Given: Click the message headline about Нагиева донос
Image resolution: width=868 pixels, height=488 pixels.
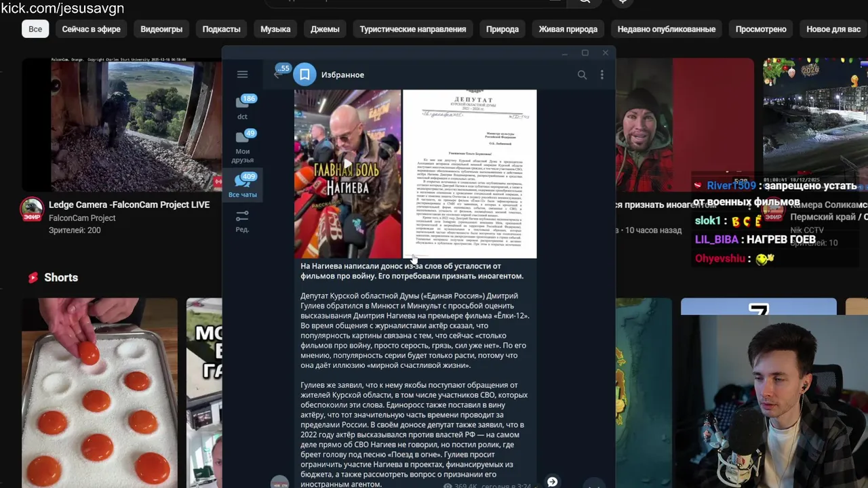Looking at the screenshot, I should tap(412, 271).
